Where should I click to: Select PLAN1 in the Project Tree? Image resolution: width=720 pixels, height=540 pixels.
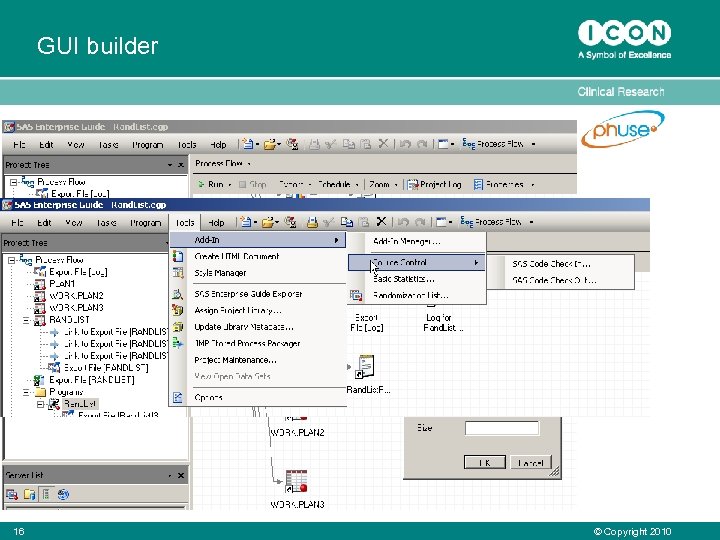[x=62, y=284]
